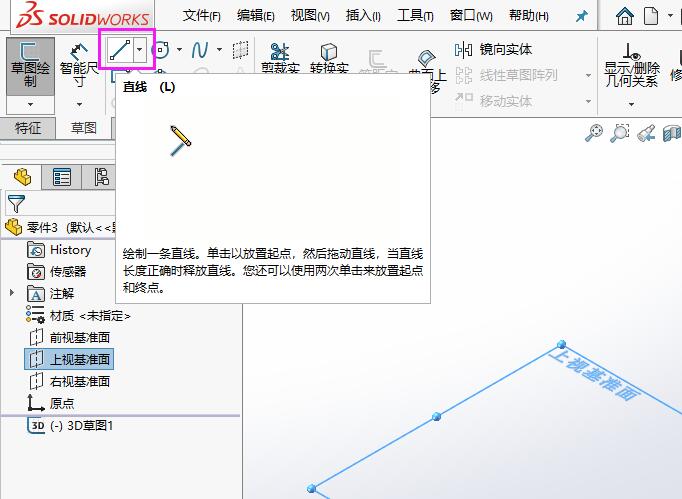Open the 草图绘制 dropdown arrow
Image resolution: width=682 pixels, height=499 pixels.
30,104
